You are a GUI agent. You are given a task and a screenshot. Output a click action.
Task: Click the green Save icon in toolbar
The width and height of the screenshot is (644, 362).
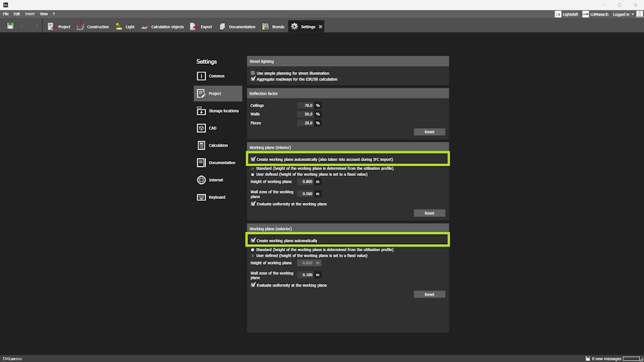pos(10,26)
